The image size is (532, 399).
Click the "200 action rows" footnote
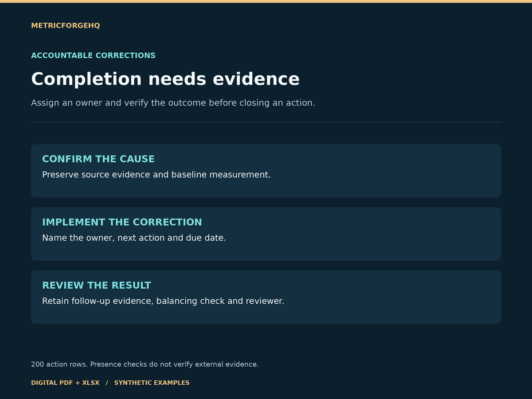[x=145, y=364]
